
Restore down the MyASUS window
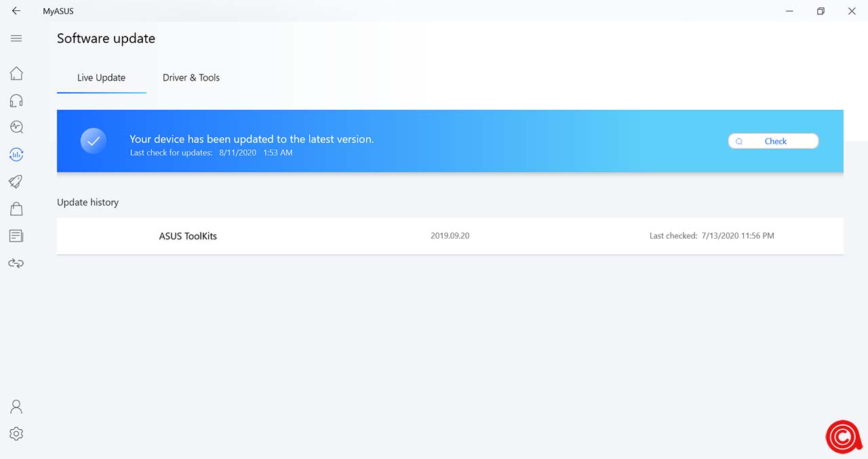(821, 11)
